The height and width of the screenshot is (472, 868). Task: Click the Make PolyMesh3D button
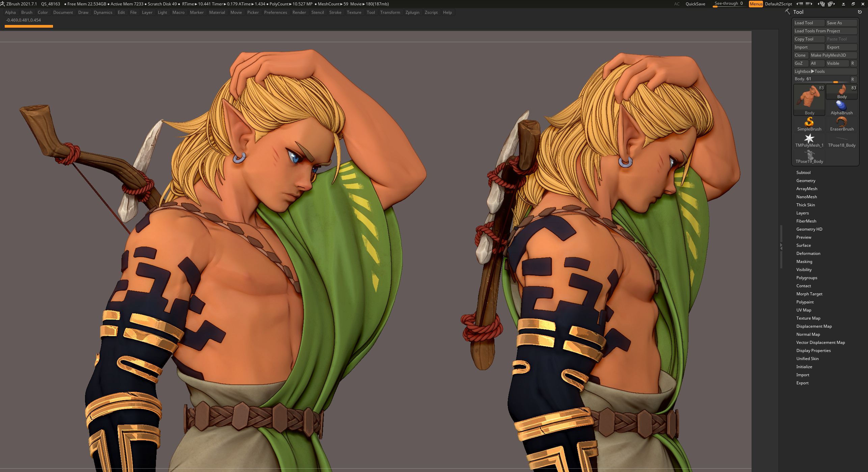point(833,55)
